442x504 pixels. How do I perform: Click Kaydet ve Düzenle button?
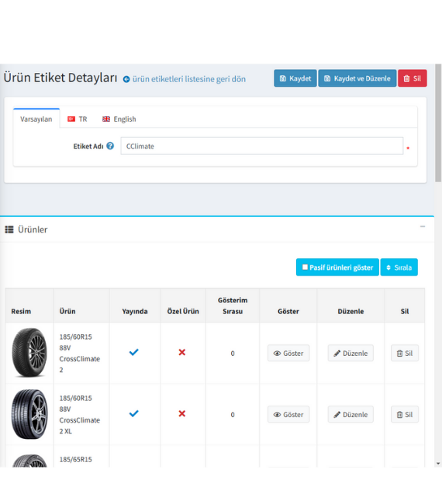tap(357, 78)
